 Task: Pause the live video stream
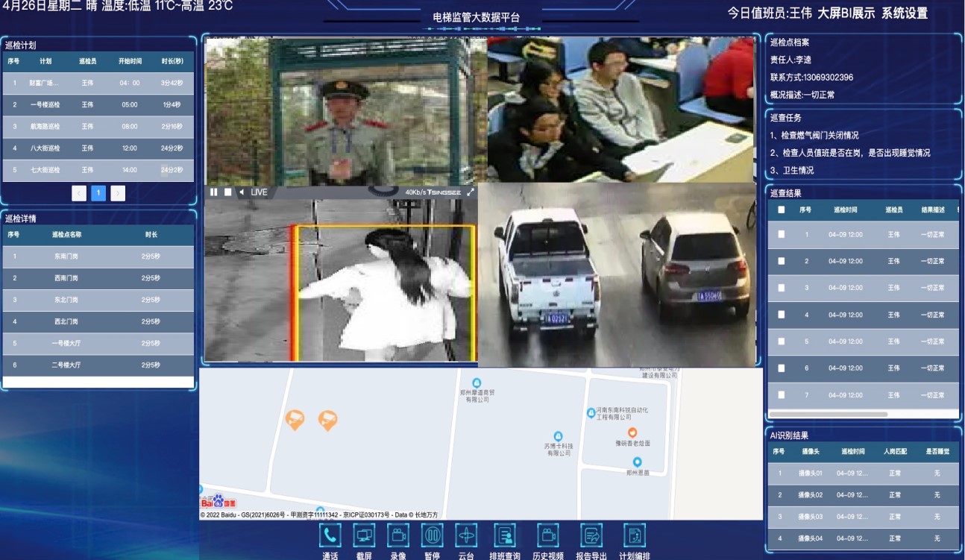[x=214, y=192]
